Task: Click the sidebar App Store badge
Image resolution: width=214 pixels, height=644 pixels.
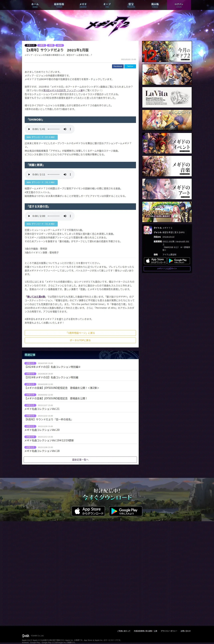Action: (155, 261)
